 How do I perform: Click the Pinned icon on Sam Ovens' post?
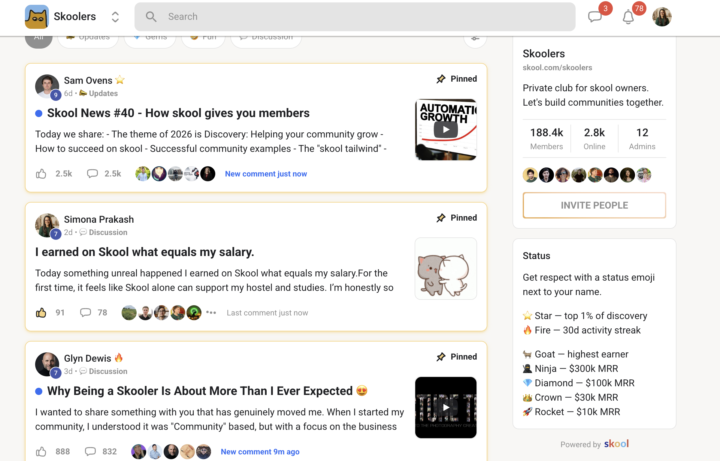(x=441, y=79)
